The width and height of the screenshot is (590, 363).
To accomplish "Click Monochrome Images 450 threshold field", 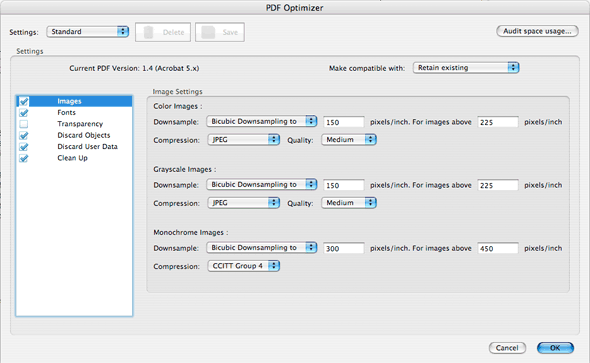I will pyautogui.click(x=498, y=248).
